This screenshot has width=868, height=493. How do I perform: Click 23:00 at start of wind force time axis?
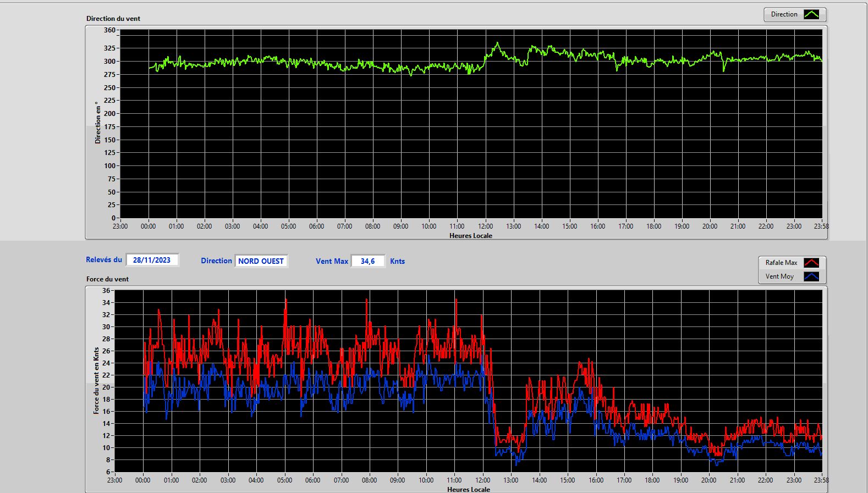click(x=114, y=480)
